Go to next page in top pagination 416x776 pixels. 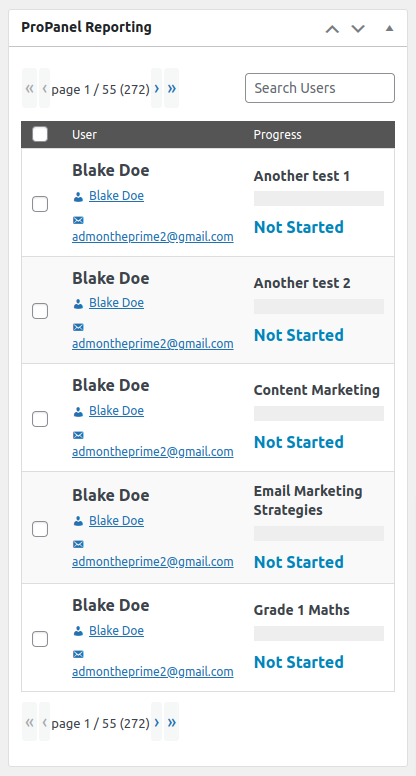click(157, 89)
